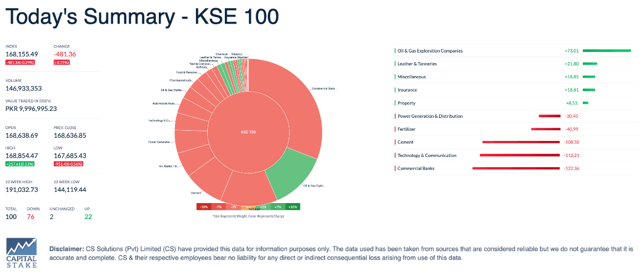Click the green bar for Oil & Gas Exploration
This screenshot has width=644, height=277.
click(607, 51)
